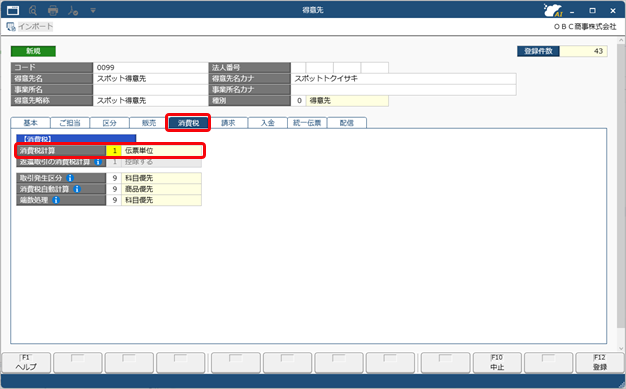This screenshot has height=389, width=626.
Task: Open the AI cloud assistant icon
Action: 553,10
